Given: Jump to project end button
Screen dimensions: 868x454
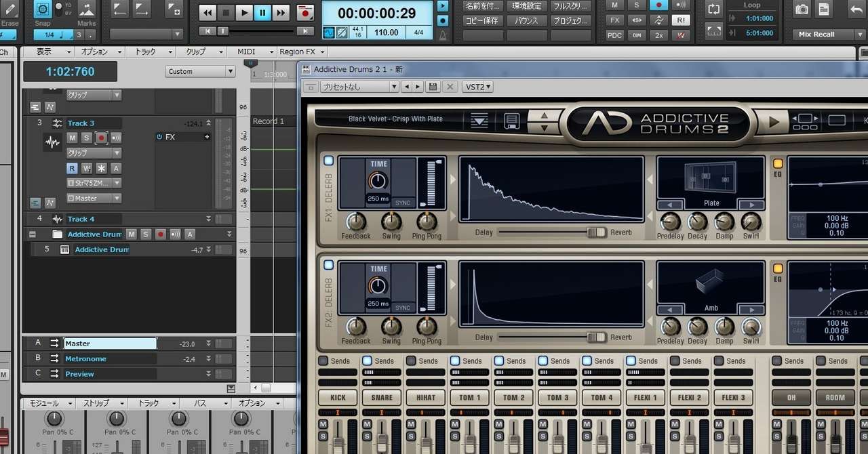Looking at the screenshot, I should (x=306, y=31).
